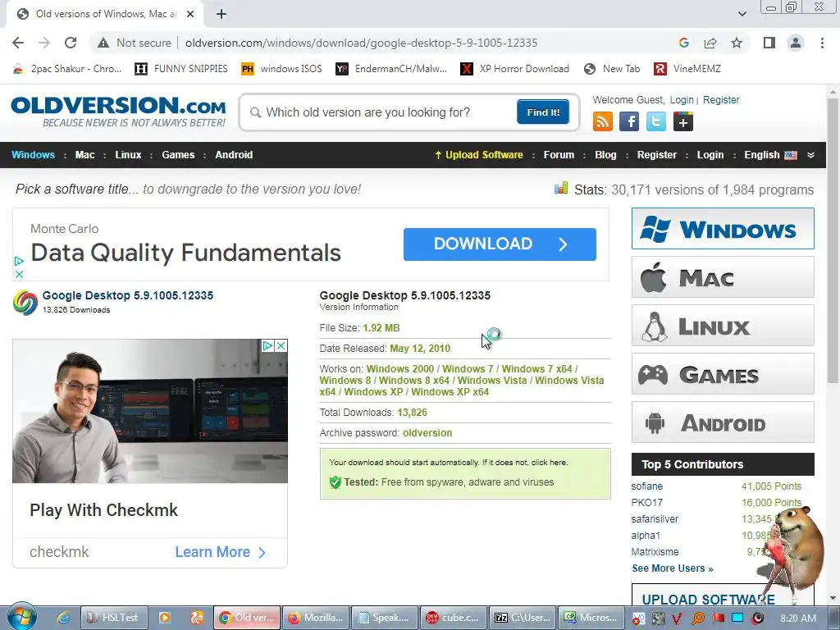The height and width of the screenshot is (630, 840).
Task: Expand tab search chevron in title bar
Action: click(x=742, y=14)
